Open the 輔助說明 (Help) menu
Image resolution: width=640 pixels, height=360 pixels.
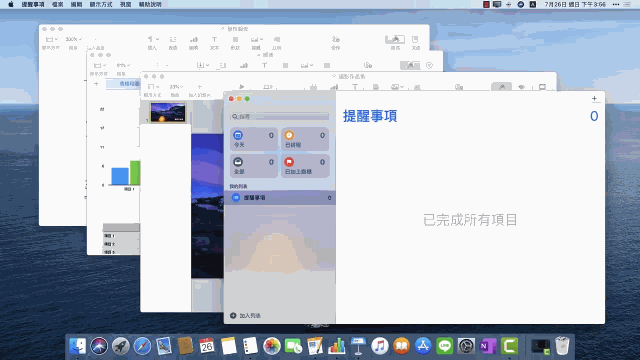coord(150,4)
